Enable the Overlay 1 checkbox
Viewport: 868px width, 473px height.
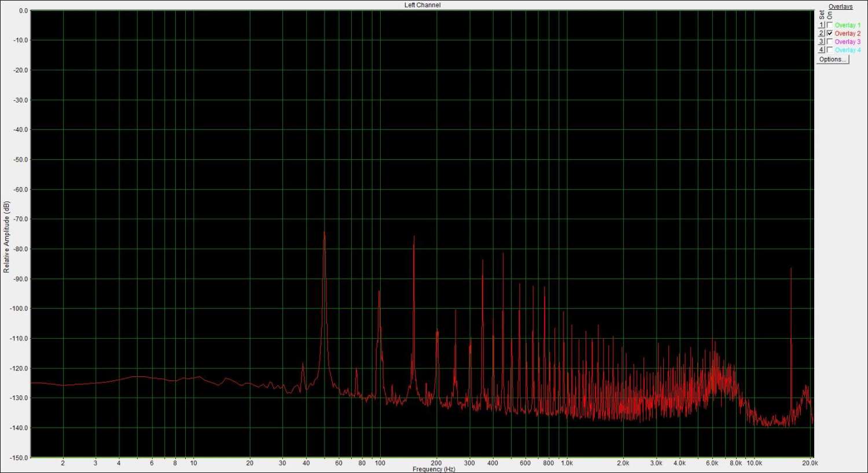tap(830, 25)
